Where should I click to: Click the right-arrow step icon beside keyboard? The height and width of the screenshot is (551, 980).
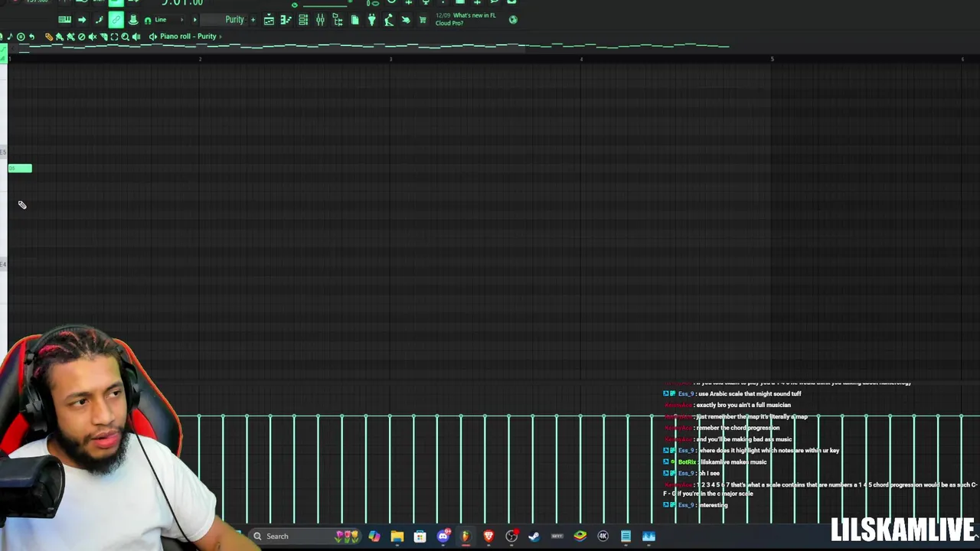click(x=82, y=20)
